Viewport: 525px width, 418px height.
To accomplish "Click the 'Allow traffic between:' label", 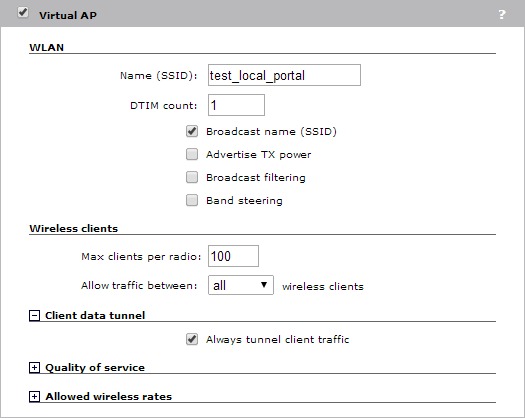I will [x=139, y=285].
